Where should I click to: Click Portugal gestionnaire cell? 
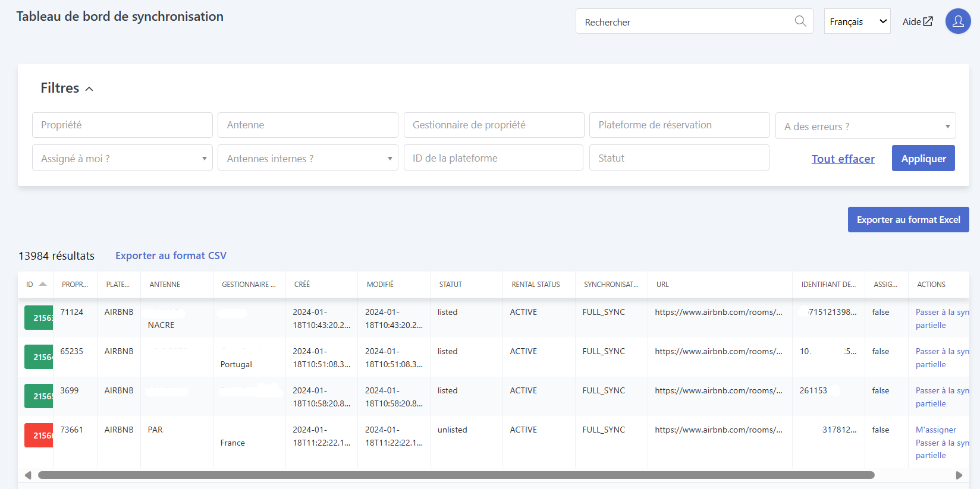(236, 364)
